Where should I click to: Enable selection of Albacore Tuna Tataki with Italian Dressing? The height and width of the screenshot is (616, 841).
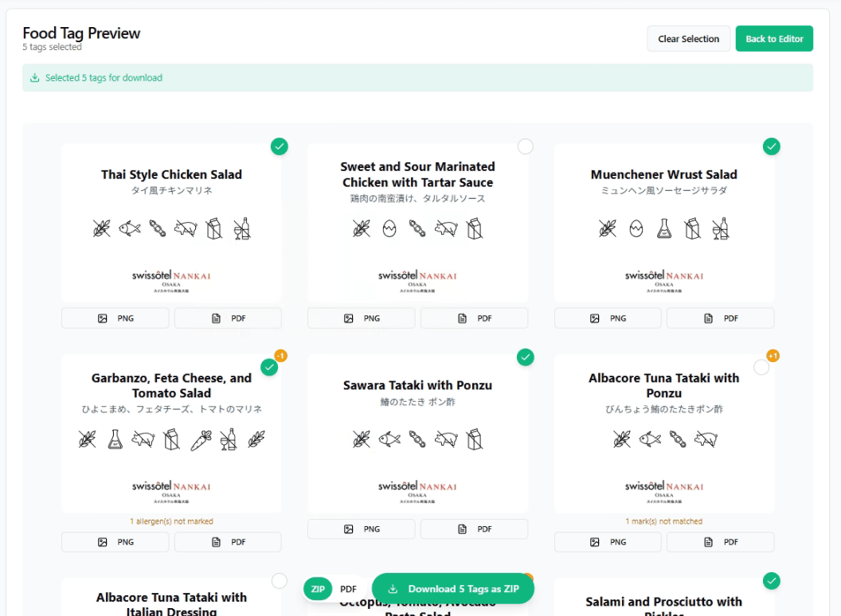point(280,580)
